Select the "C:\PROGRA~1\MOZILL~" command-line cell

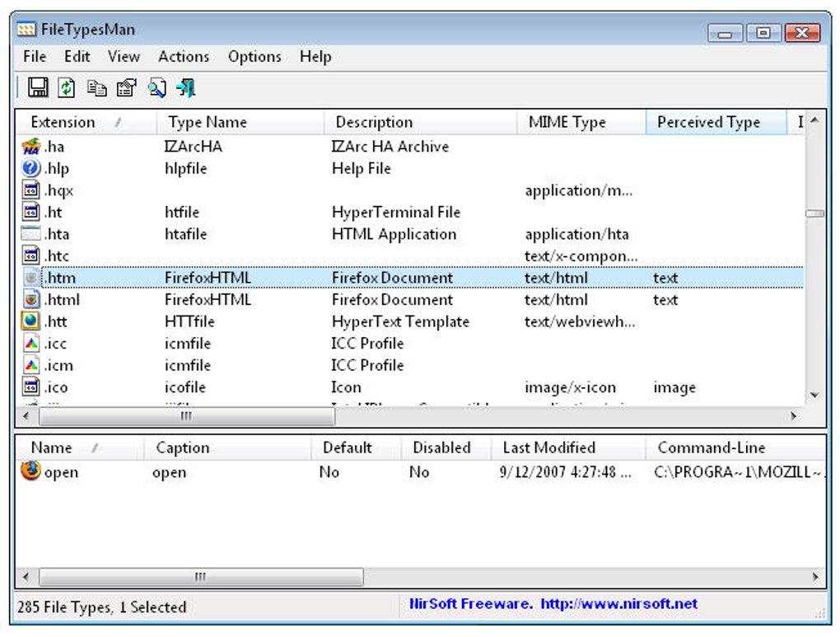740,472
